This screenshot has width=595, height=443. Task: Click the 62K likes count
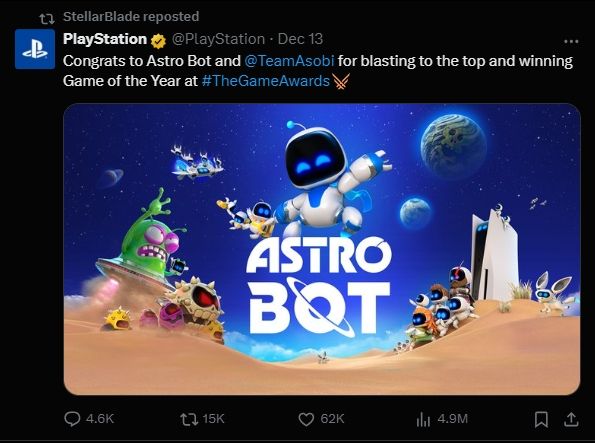pos(332,419)
